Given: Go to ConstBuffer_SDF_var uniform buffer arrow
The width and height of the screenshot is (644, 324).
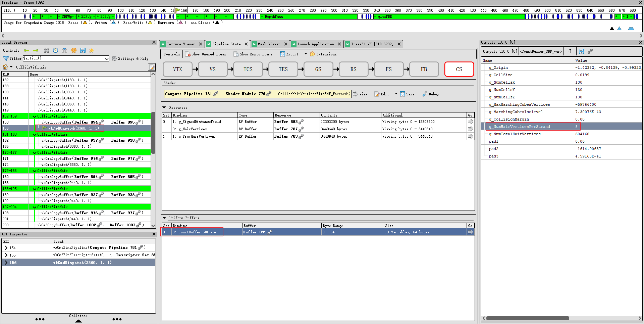Looking at the screenshot, I should click(x=471, y=232).
